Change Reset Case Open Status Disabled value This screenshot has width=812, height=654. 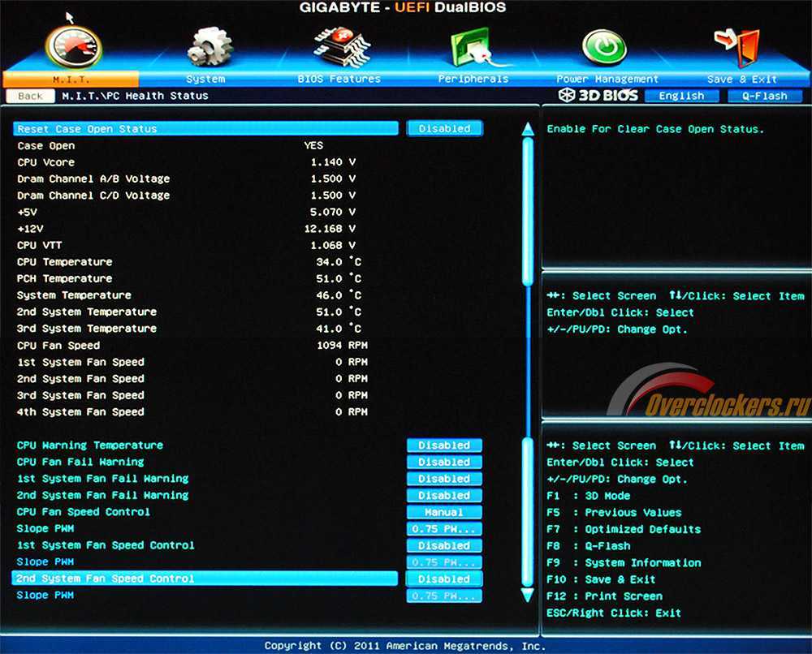pyautogui.click(x=444, y=128)
